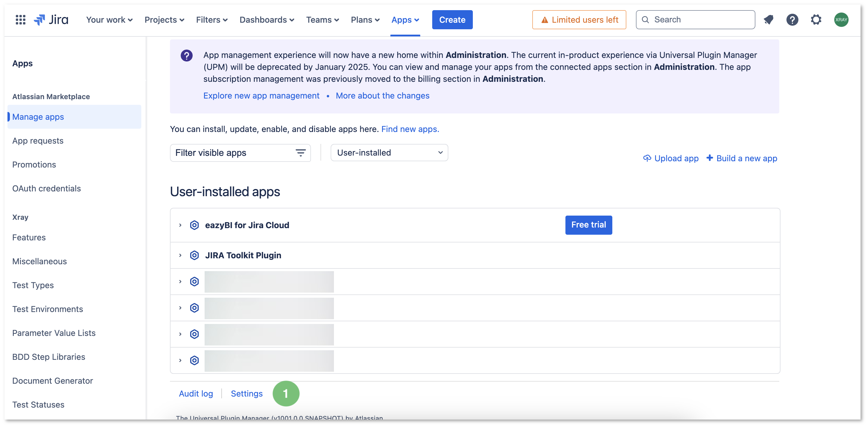
Task: Open the app switcher grid icon
Action: [21, 19]
